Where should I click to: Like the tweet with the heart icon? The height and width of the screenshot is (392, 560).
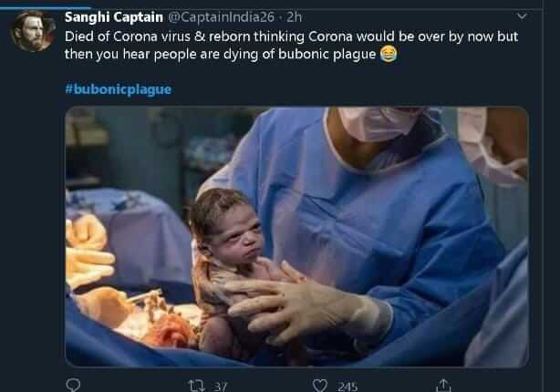pyautogui.click(x=320, y=386)
